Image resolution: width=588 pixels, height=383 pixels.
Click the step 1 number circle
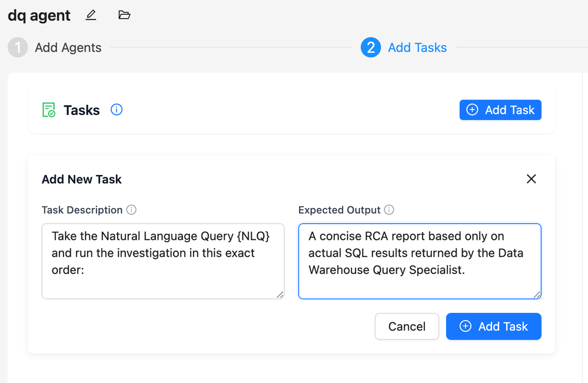click(18, 48)
